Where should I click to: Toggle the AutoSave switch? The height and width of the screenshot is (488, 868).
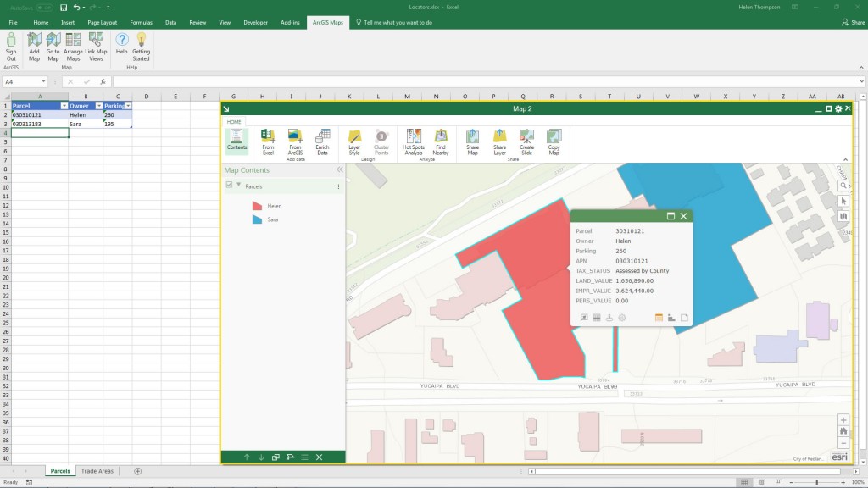click(45, 8)
